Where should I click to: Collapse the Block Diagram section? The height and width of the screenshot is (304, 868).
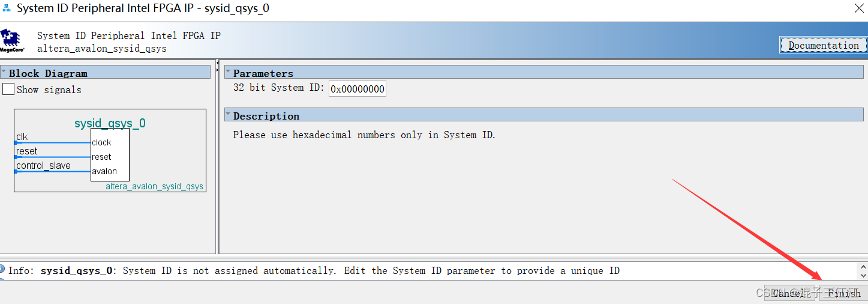4,71
